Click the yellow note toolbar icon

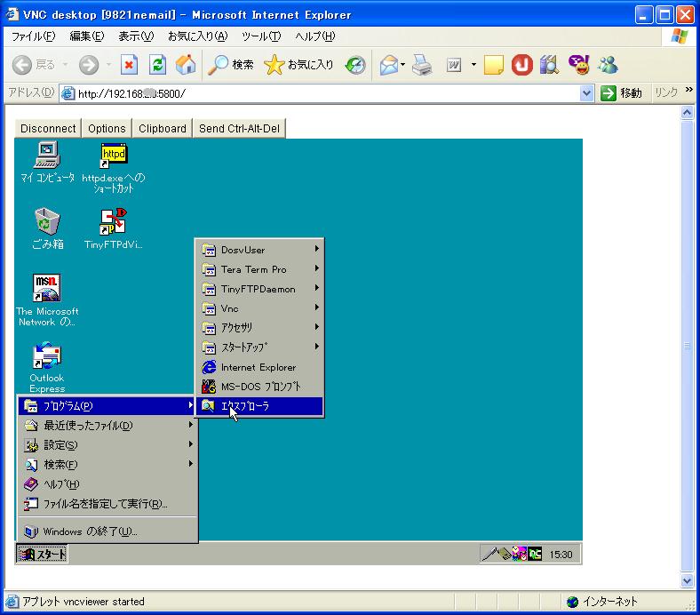pyautogui.click(x=493, y=65)
